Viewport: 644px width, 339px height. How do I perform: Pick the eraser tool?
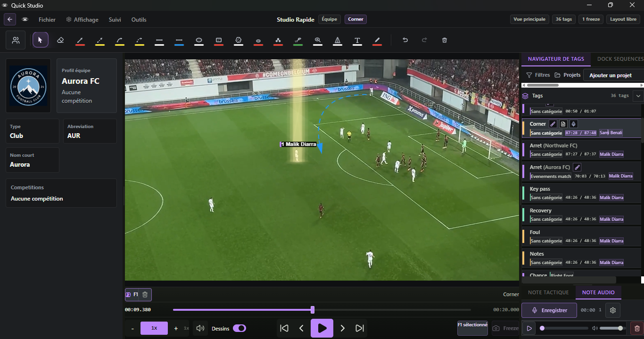coord(60,40)
